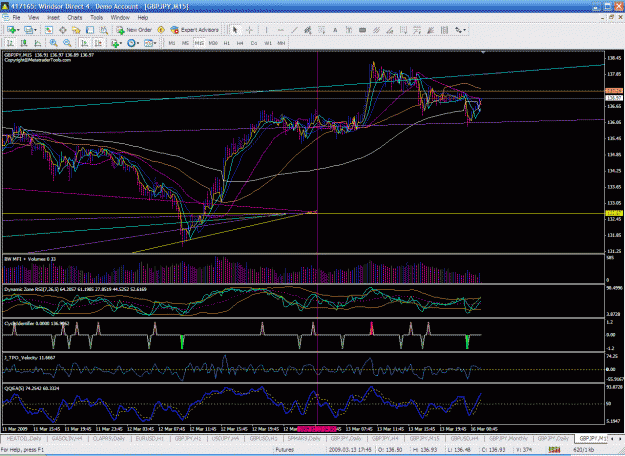Screen dimensions: 625x456
Task: Switch to the MN monthly timeframe
Action: [281, 43]
